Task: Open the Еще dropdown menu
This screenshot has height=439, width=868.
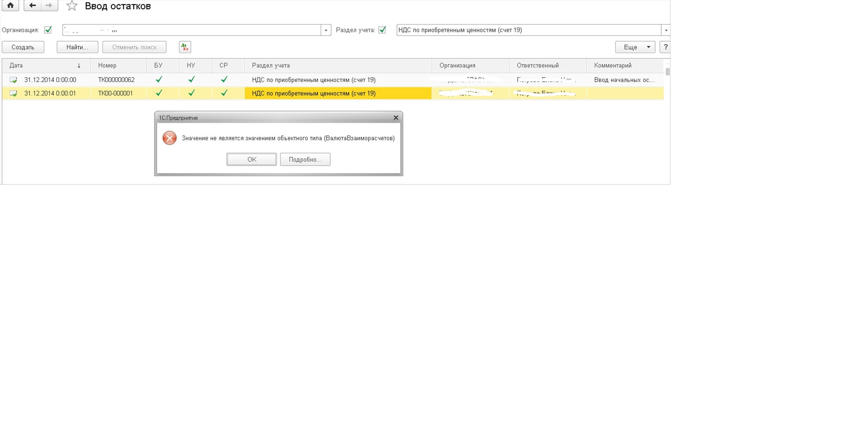Action: point(635,47)
